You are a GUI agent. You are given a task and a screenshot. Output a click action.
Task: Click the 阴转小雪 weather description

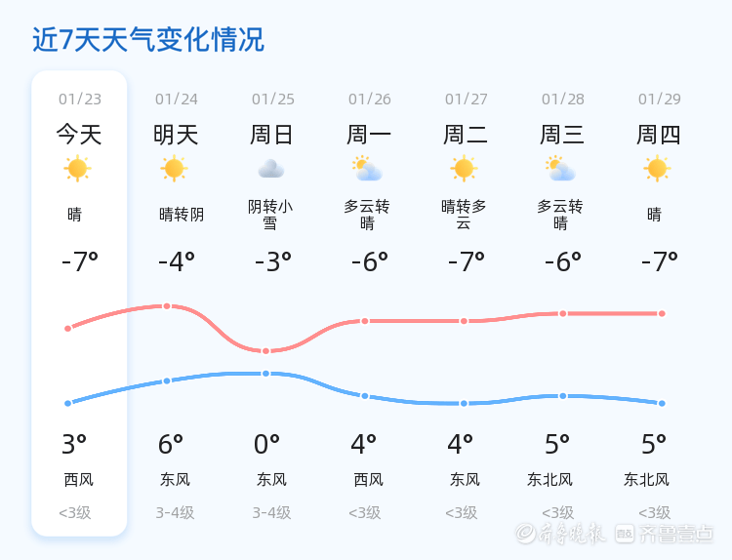(x=270, y=215)
